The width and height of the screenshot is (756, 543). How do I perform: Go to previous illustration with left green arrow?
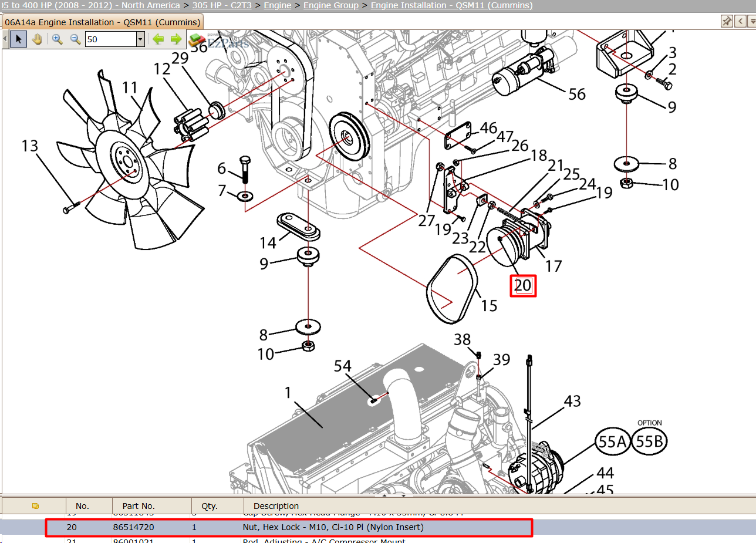point(158,39)
